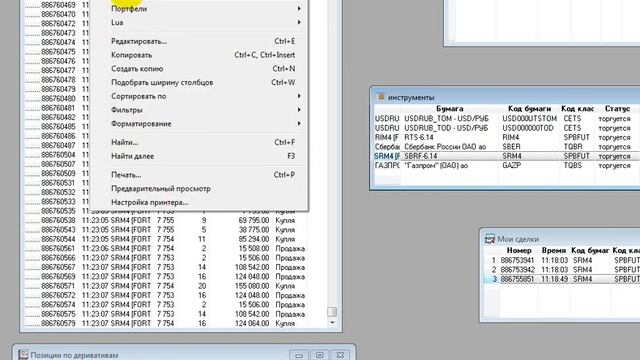Click the 69 795.00 volume cell
The width and height of the screenshot is (640, 360).
254,220
